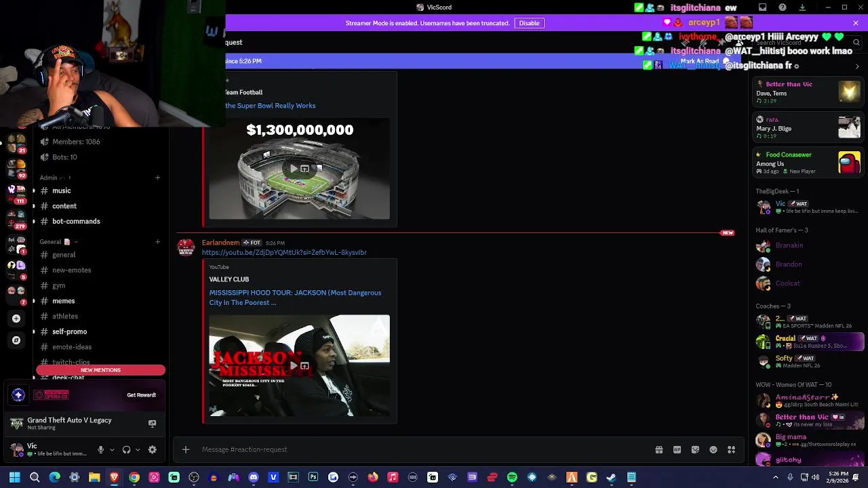
Task: Open the apps launcher in message bar
Action: click(x=732, y=449)
